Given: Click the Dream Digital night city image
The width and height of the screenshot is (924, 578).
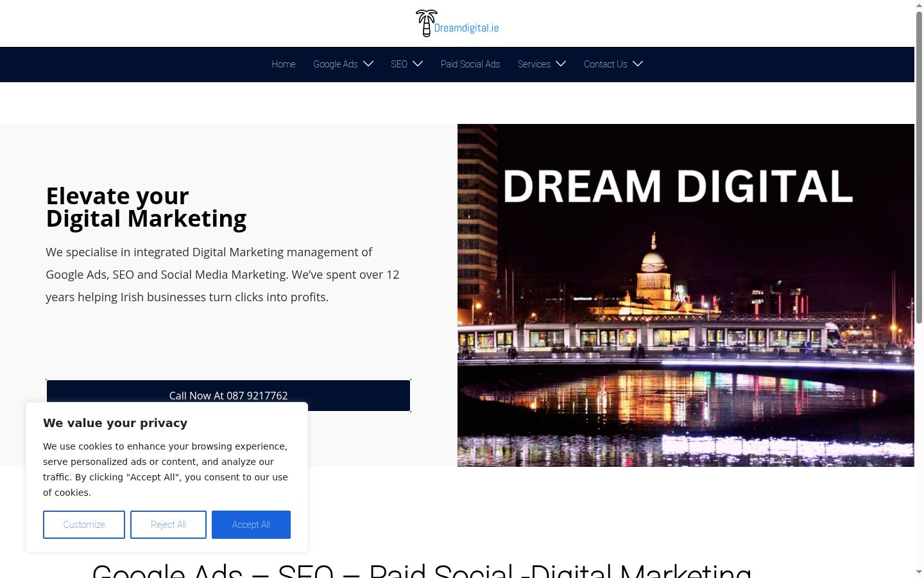Looking at the screenshot, I should 686,295.
